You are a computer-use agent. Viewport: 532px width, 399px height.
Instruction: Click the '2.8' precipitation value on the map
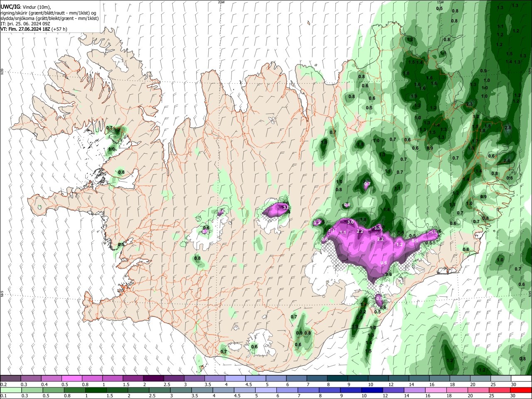pyautogui.click(x=507, y=128)
